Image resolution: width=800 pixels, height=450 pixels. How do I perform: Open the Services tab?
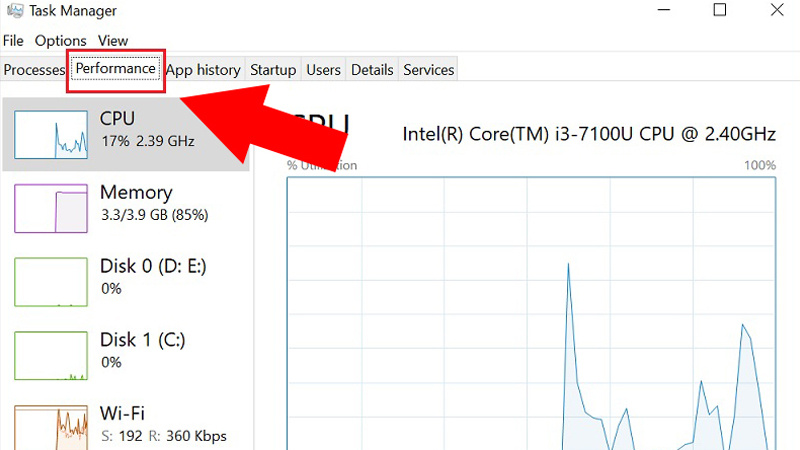click(x=428, y=70)
